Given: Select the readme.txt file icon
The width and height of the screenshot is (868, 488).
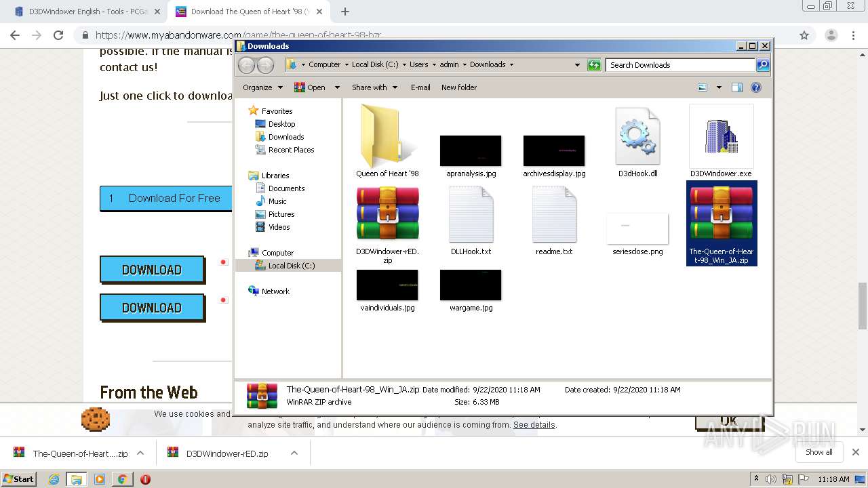Looking at the screenshot, I should coord(554,214).
